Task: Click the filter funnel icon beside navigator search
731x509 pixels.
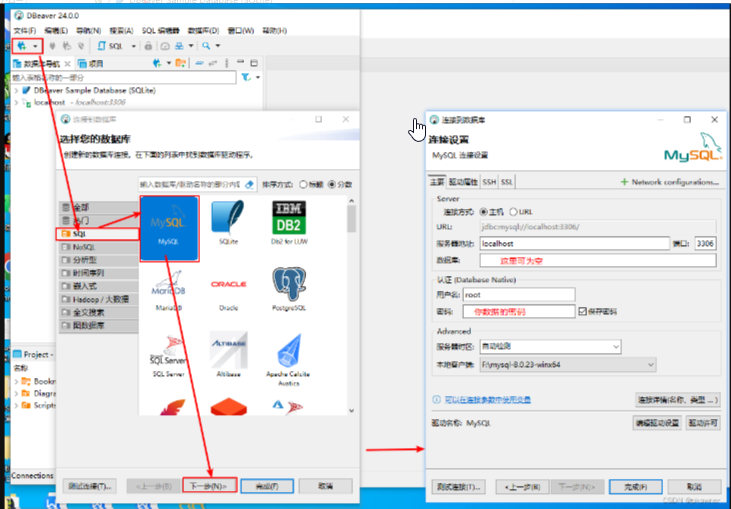Action: [246, 77]
